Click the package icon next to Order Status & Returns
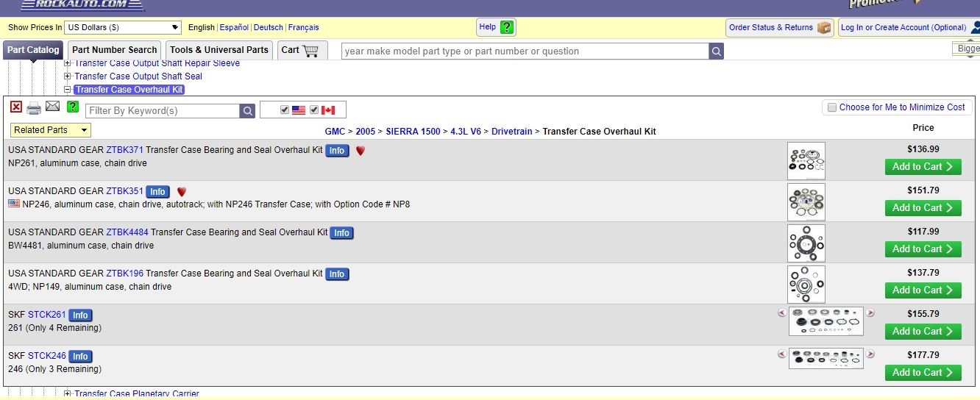 click(824, 28)
